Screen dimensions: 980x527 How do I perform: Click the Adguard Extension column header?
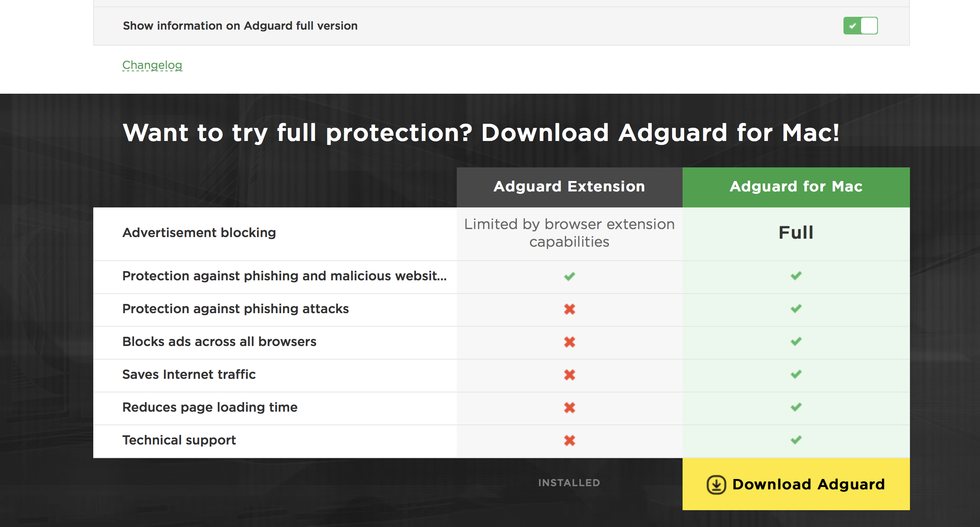click(x=569, y=187)
